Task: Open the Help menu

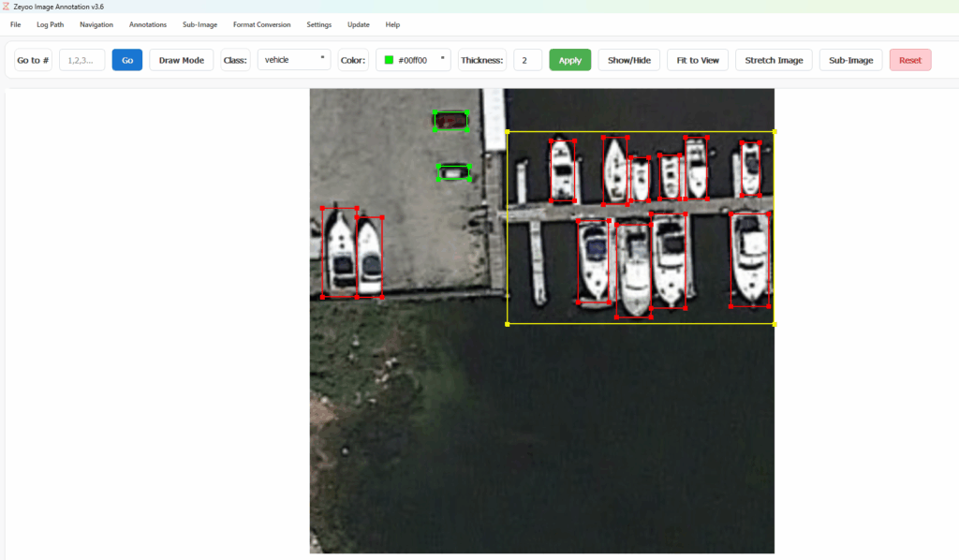Action: point(392,24)
